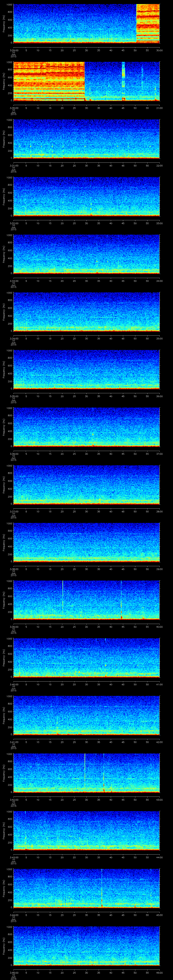Click Frequency (Hz) axis label of the 3:36:00 panel
Image resolution: width=173 pixels, height=980 pixels.
(x=4, y=427)
